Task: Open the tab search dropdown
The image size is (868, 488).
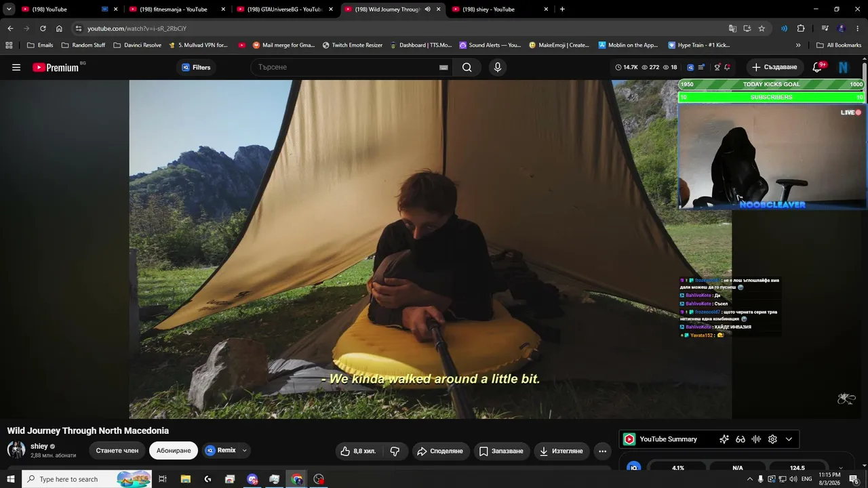Action: tap(9, 9)
